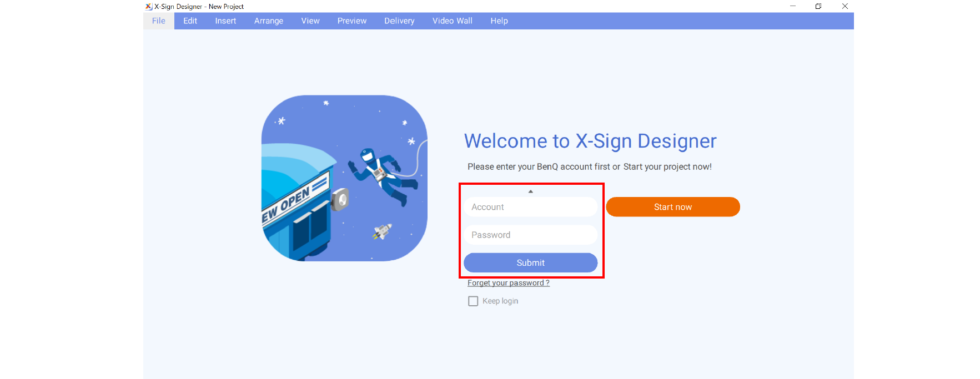Restore down the application window
The image size is (980, 379).
tap(818, 6)
